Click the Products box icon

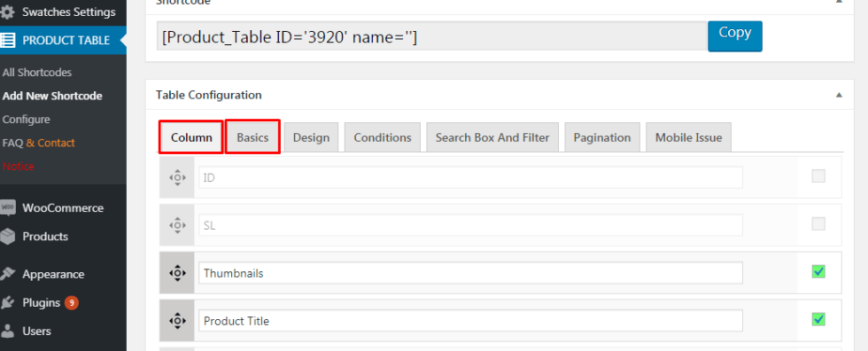7,237
